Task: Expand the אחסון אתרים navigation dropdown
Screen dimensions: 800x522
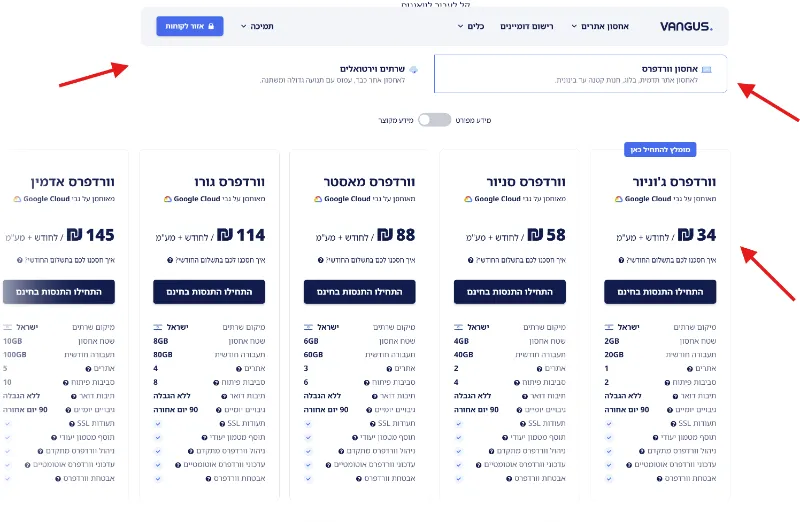Action: (600, 26)
